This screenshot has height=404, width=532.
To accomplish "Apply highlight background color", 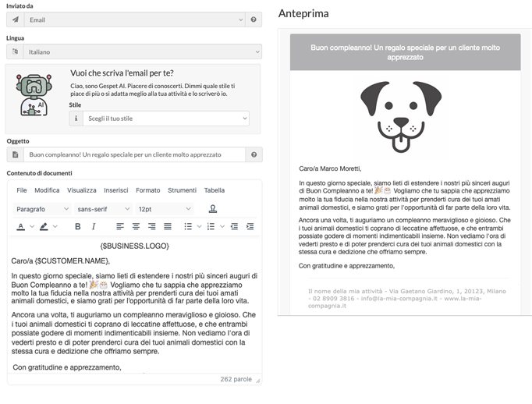I will coord(44,227).
